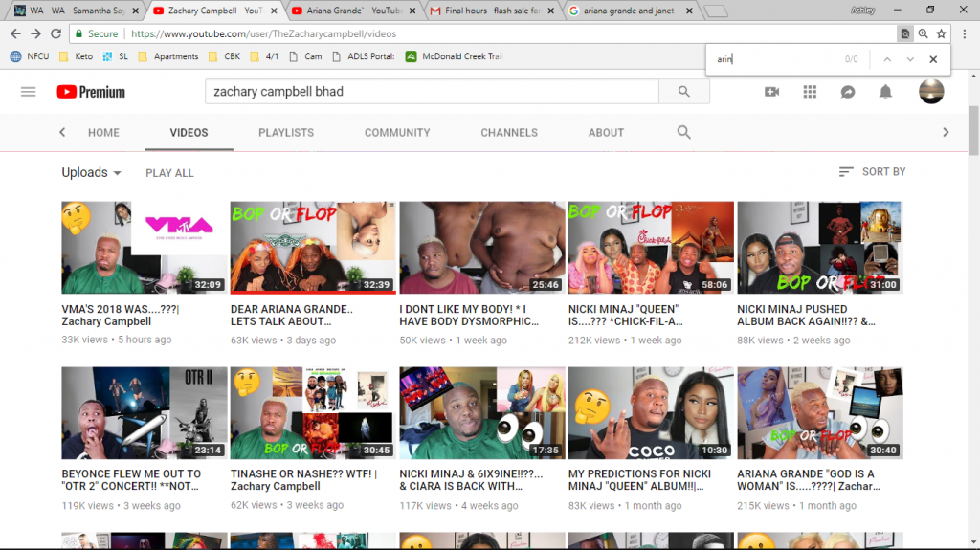
Task: Expand the Uploads dropdown
Action: [x=92, y=172]
